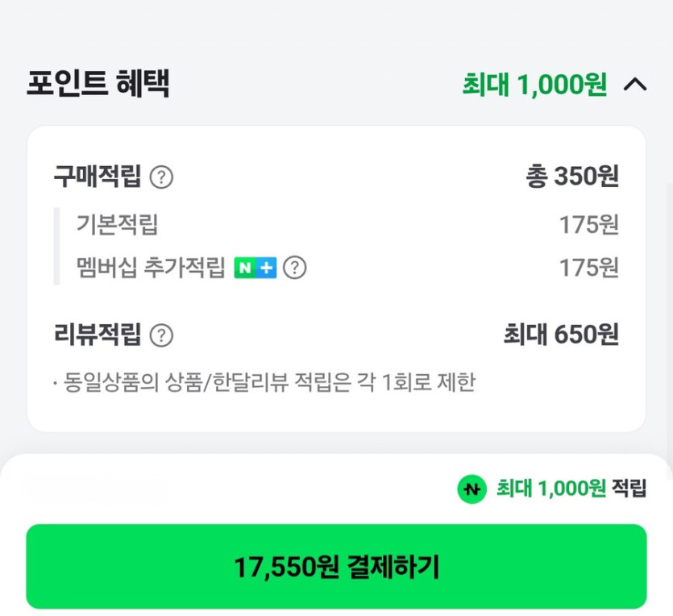Screen dimensions: 673x616
Task: Click the 기본적립 175원 row
Action: click(339, 225)
